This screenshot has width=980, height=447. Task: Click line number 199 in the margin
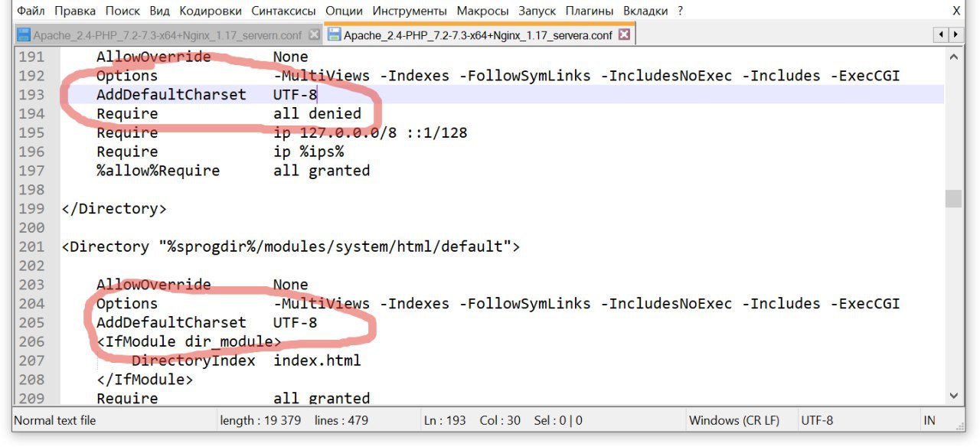click(31, 208)
